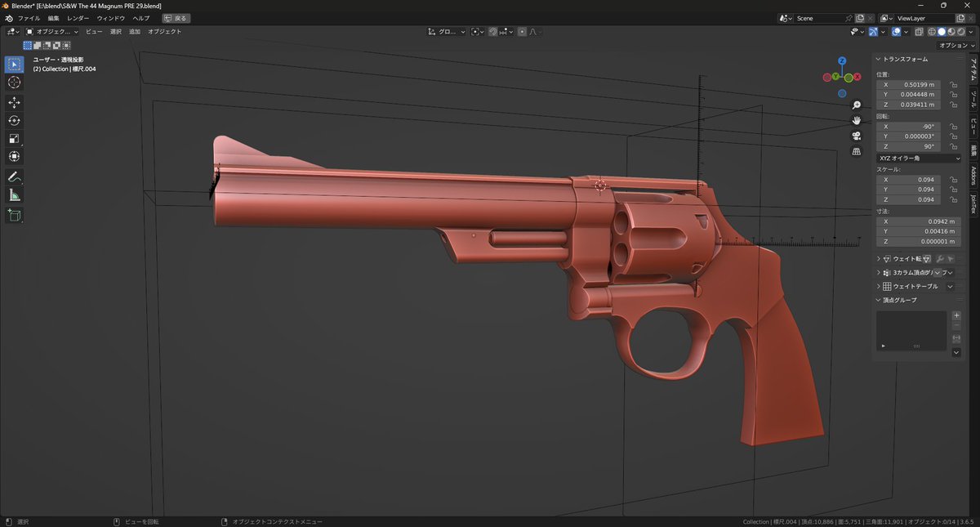The image size is (980, 527).
Task: Activate the combined Transform tool
Action: 14,156
